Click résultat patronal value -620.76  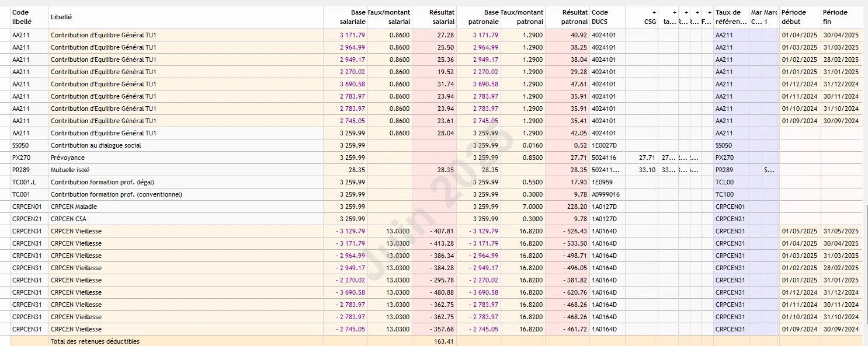coord(575,292)
